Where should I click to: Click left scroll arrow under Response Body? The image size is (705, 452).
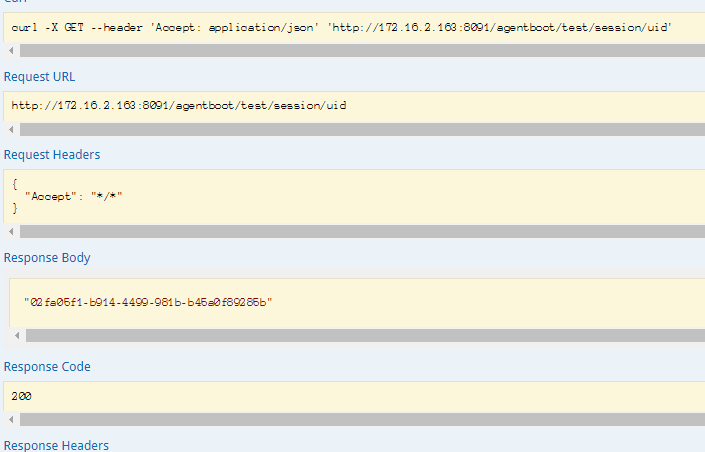pyautogui.click(x=17, y=336)
